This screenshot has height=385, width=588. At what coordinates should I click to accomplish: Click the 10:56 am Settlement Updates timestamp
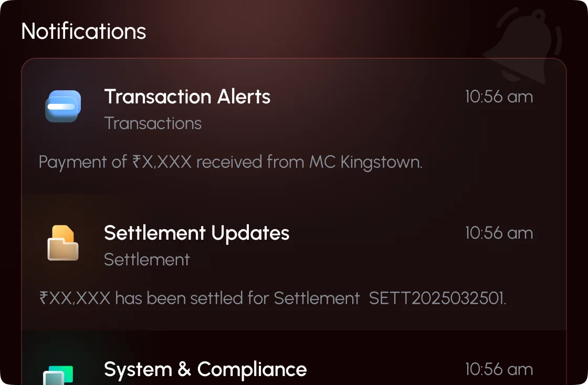(x=499, y=233)
